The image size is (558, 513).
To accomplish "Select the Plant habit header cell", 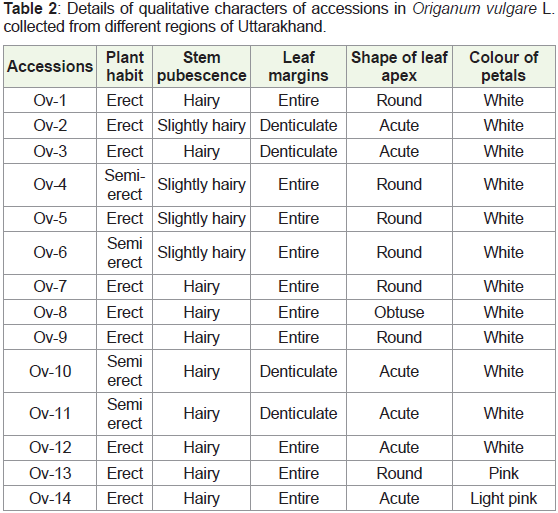I will tap(125, 67).
